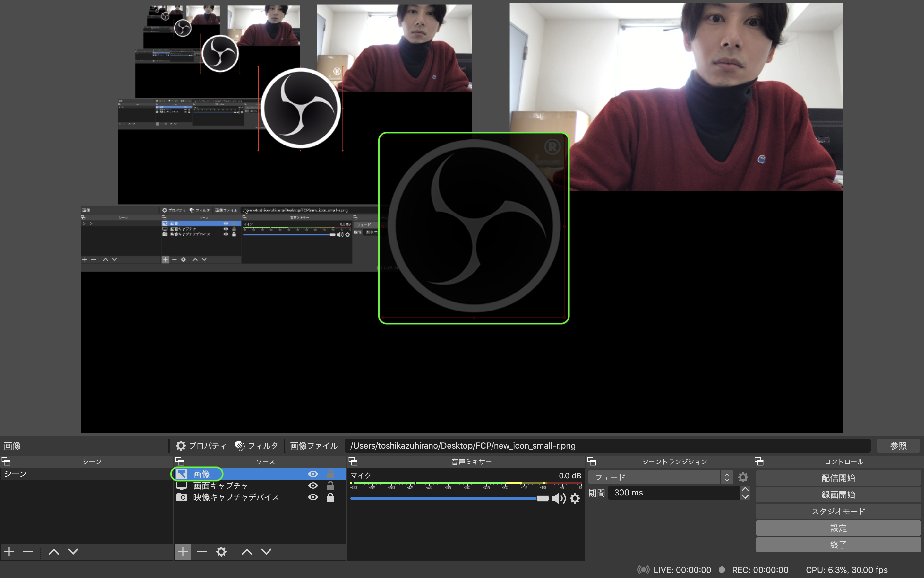
Task: Hide the 画像 source with eye icon
Action: (x=313, y=474)
